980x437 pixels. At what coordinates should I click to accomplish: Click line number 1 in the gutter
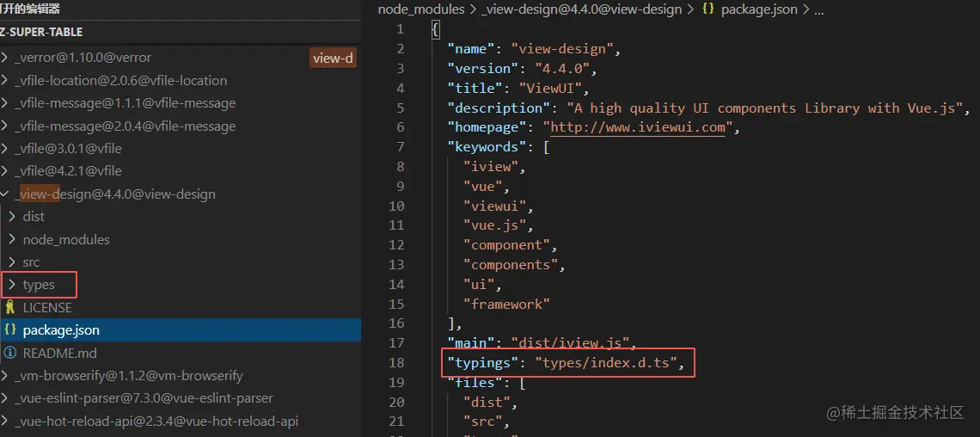pos(400,30)
